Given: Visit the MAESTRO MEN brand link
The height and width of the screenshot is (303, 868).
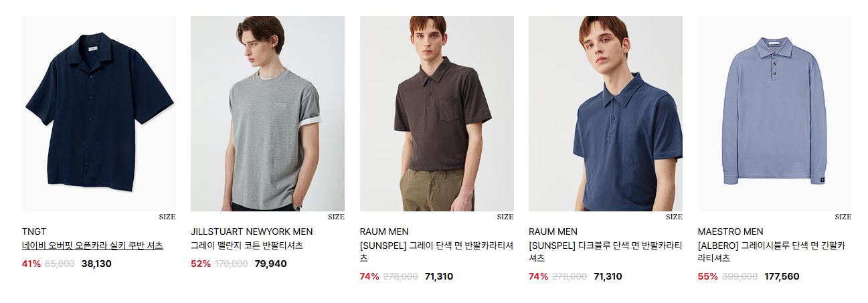Looking at the screenshot, I should [x=730, y=231].
